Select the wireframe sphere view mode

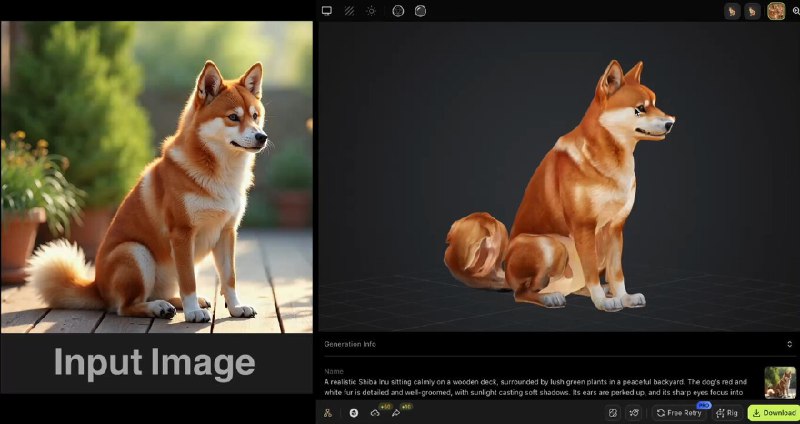click(398, 11)
